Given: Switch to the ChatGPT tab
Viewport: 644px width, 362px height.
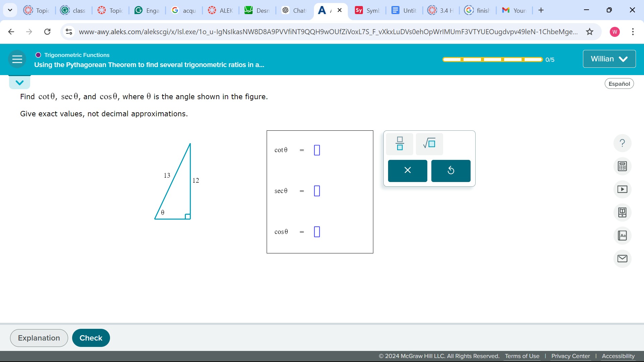Looking at the screenshot, I should (x=294, y=10).
